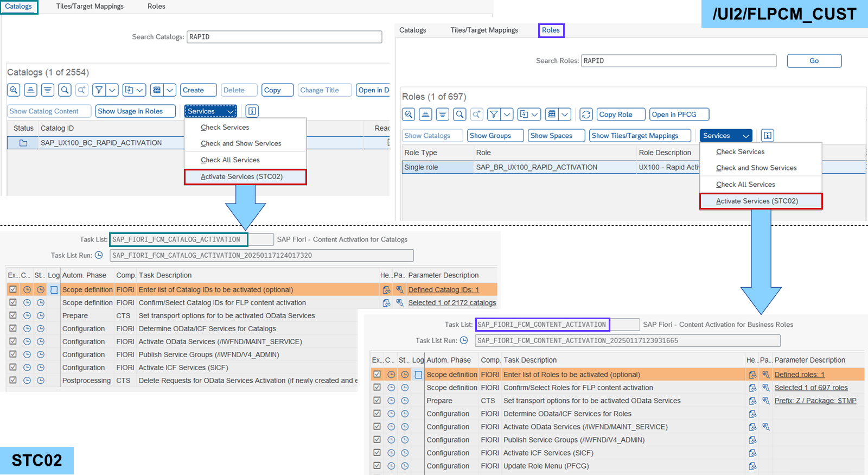Click the Search Roles input field
The height and width of the screenshot is (475, 868).
coord(679,61)
